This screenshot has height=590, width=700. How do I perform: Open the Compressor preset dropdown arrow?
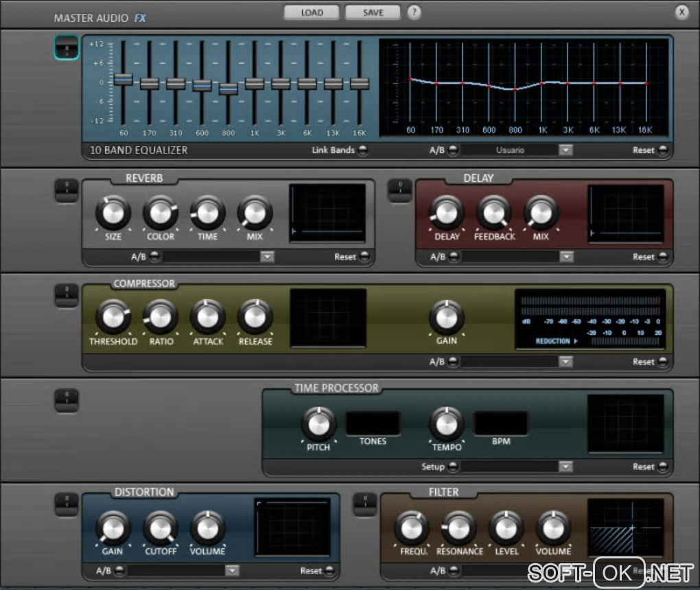click(x=565, y=362)
